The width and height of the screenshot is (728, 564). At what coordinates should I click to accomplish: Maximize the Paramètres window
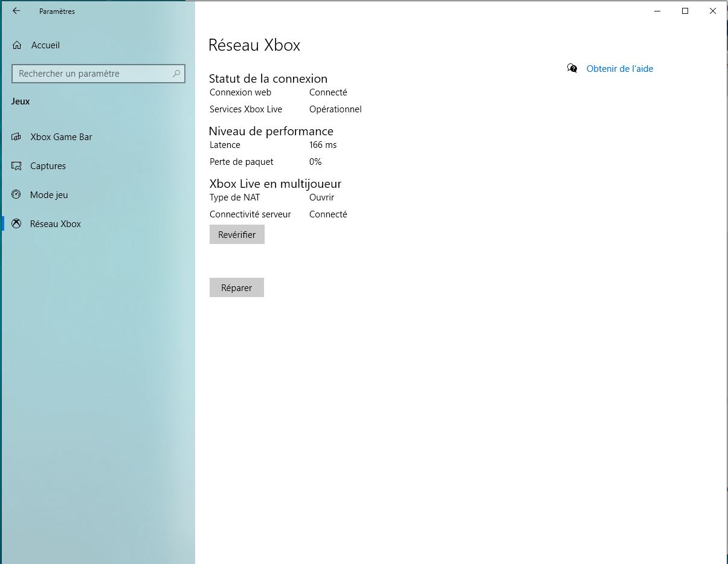tap(685, 11)
